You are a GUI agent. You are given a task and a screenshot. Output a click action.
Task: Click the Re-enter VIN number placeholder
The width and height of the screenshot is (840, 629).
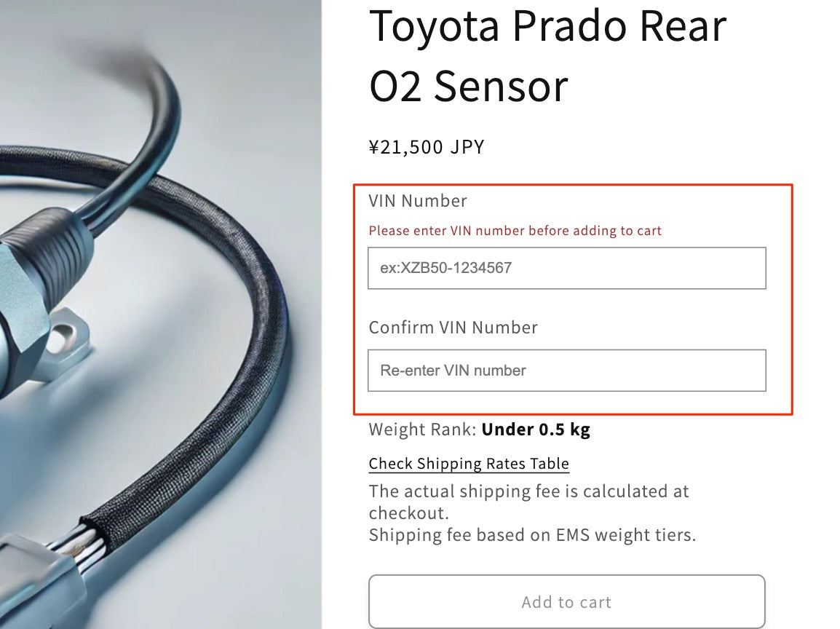pos(453,371)
